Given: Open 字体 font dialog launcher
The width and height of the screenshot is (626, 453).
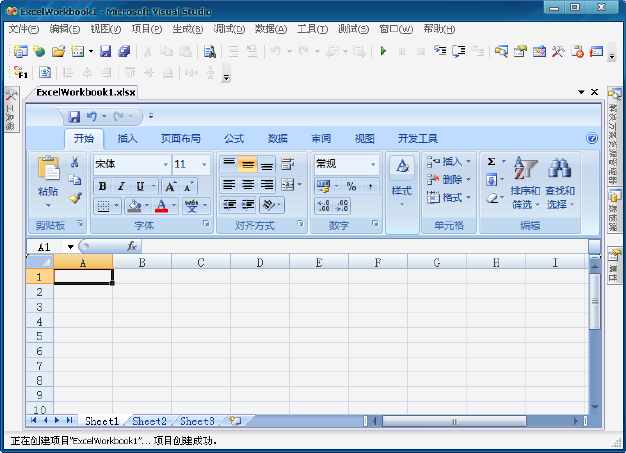Looking at the screenshot, I should (206, 224).
